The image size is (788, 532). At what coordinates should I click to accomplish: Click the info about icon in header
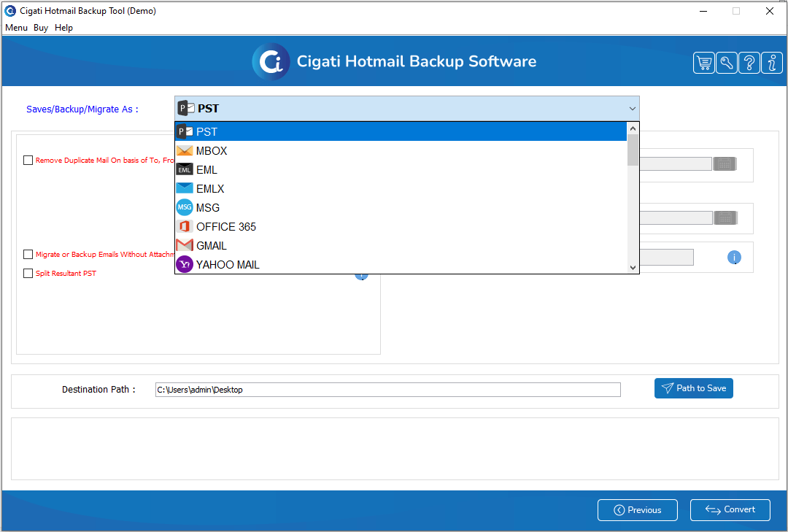pyautogui.click(x=771, y=63)
